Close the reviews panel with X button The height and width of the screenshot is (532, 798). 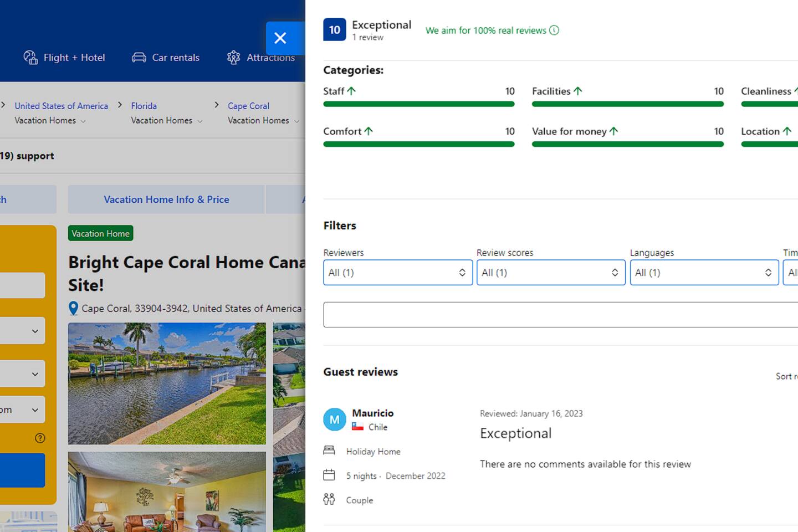point(280,38)
